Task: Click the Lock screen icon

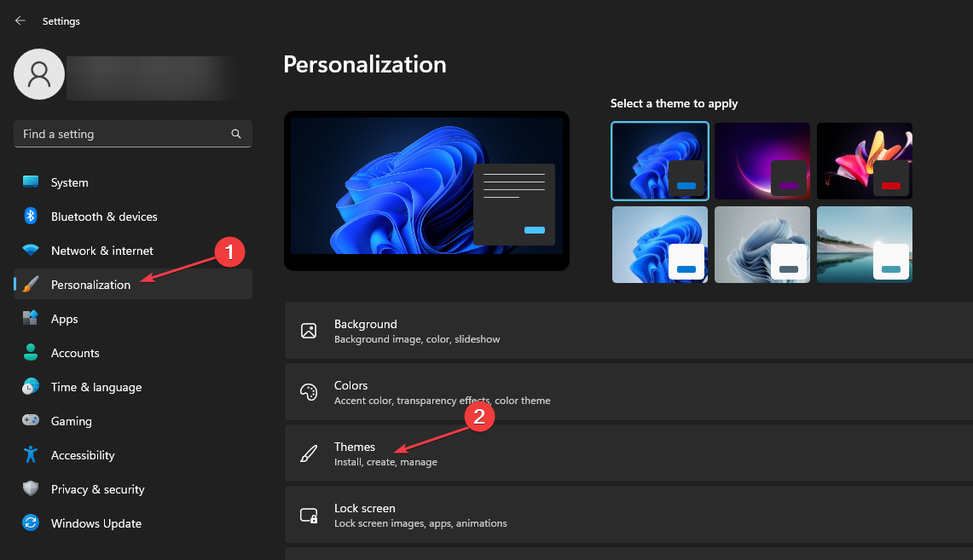Action: tap(309, 515)
